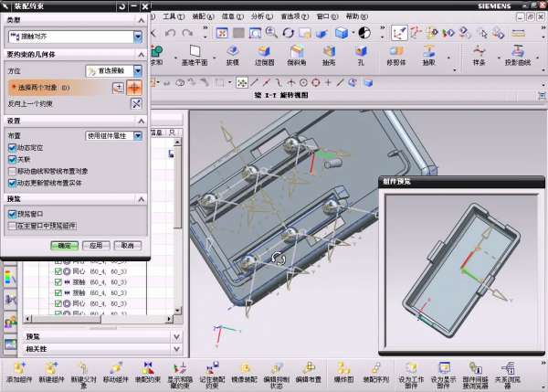Click the 应用 (Apply) button
The width and height of the screenshot is (548, 392).
pyautogui.click(x=96, y=246)
